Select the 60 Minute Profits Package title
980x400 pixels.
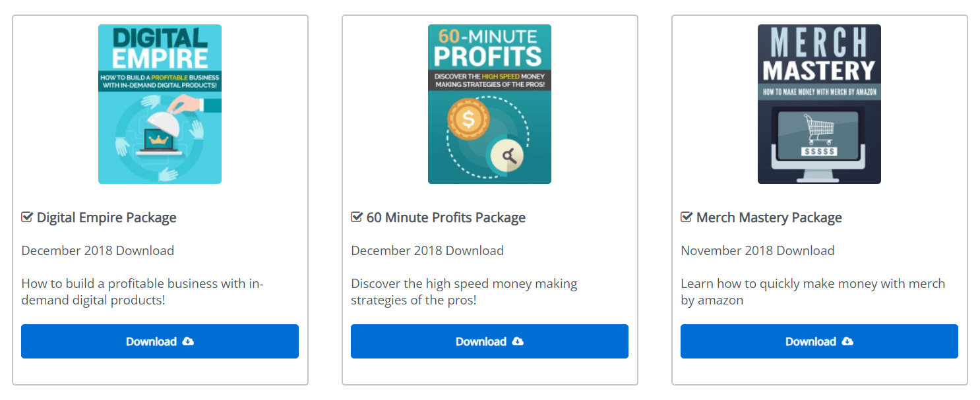[446, 217]
